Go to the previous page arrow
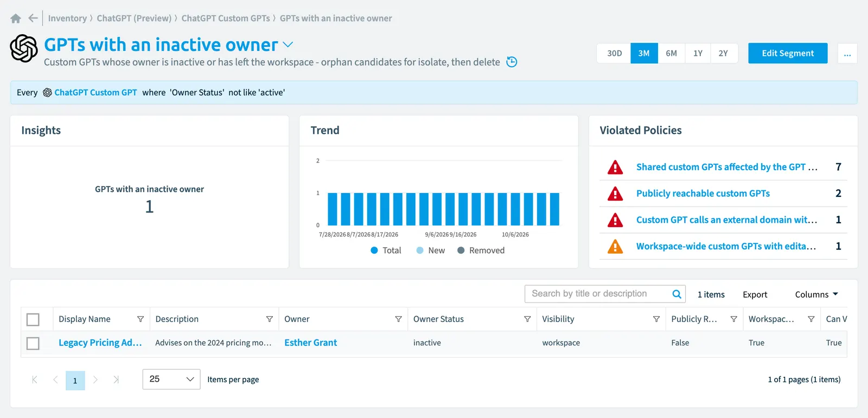 point(55,380)
